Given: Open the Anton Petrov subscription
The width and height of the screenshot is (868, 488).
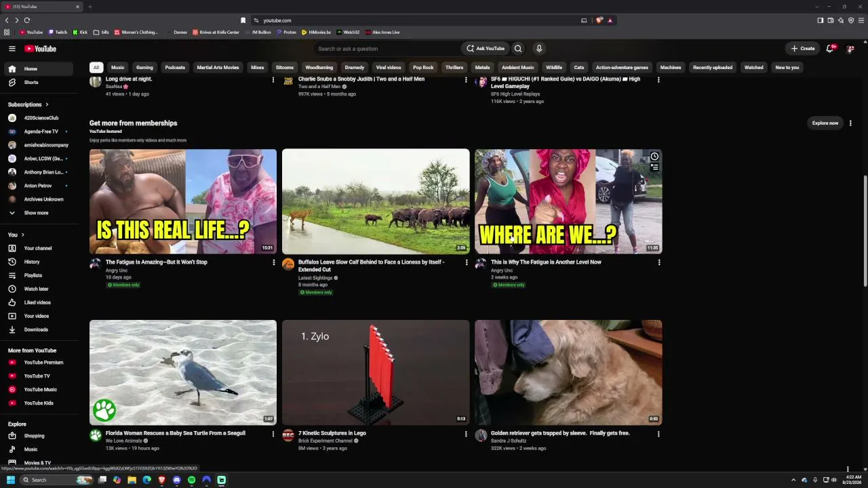Looking at the screenshot, I should (37, 186).
